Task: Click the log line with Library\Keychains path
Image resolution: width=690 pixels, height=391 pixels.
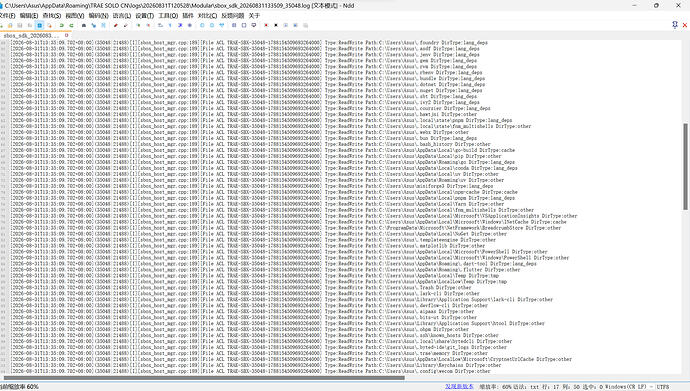Action: [256, 365]
